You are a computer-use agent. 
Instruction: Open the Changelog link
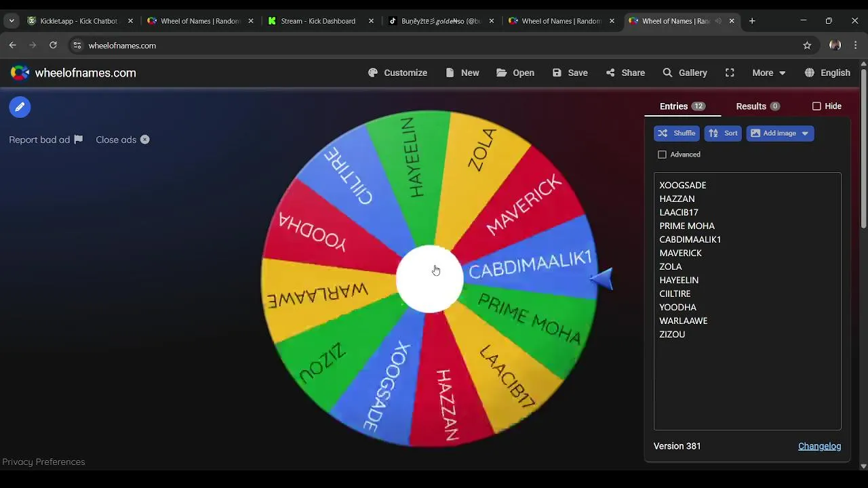[x=819, y=446]
